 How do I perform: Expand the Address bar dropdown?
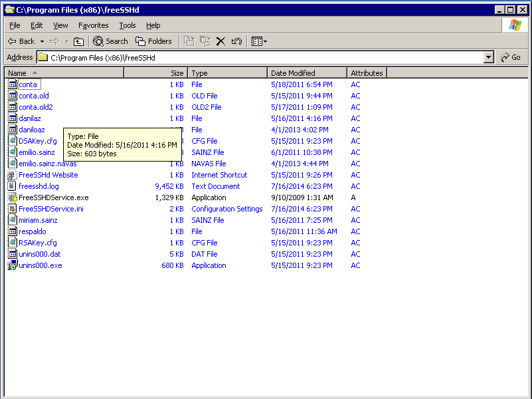coord(488,57)
